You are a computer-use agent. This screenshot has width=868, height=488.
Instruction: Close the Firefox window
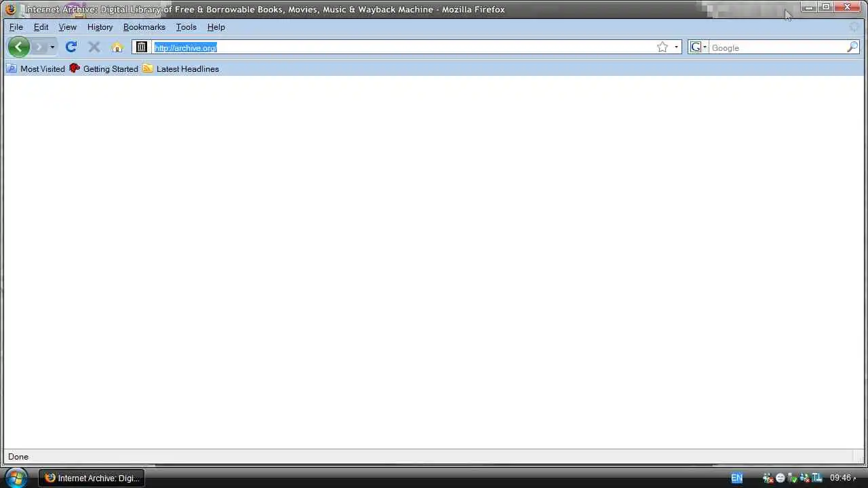[x=848, y=8]
